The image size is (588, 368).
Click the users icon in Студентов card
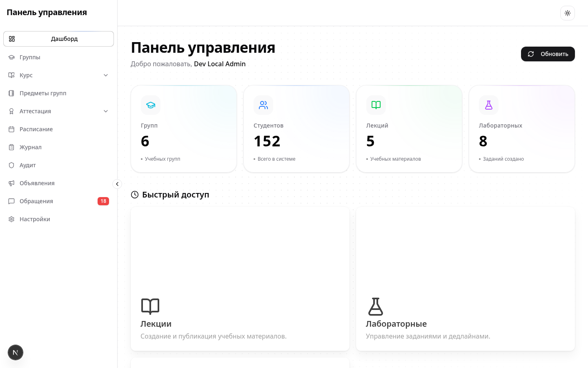(263, 105)
